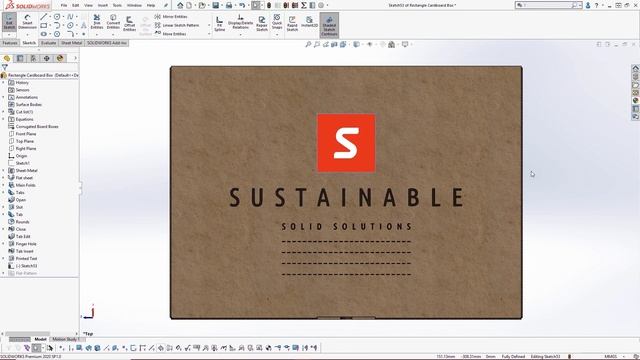Open Quick Snaps
This screenshot has width=640, height=360.
(x=277, y=22)
